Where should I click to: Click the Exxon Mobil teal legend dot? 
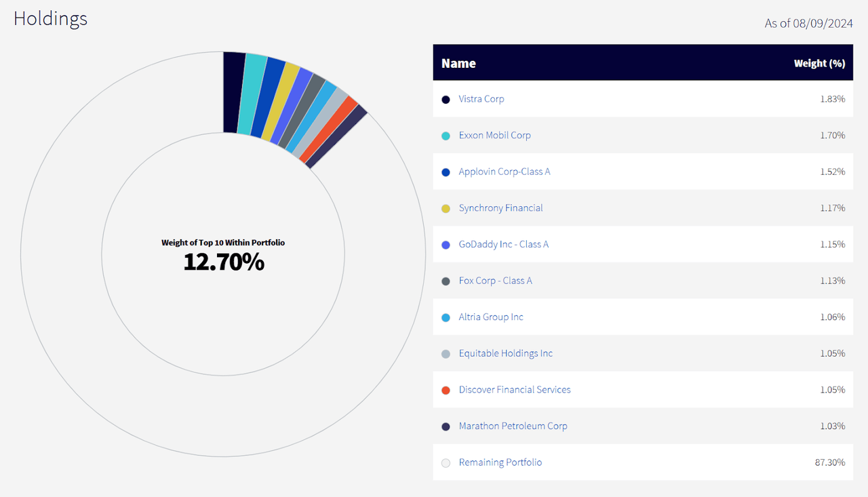tap(446, 136)
